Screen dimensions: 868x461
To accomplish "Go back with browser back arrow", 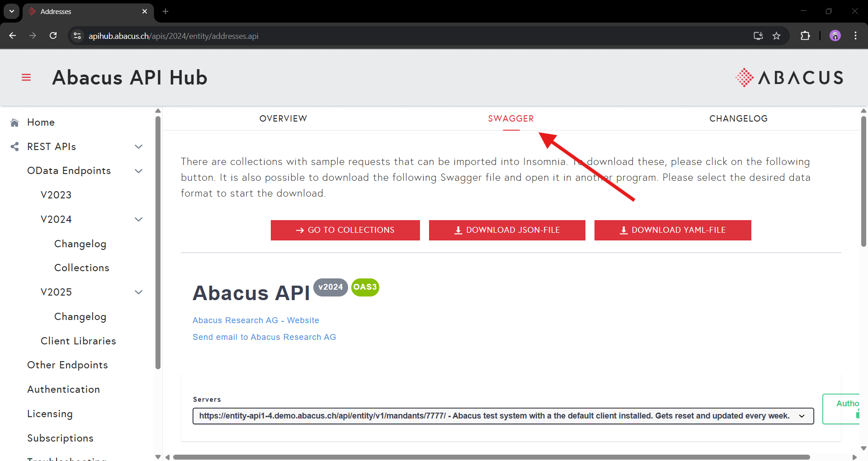I will (x=13, y=36).
